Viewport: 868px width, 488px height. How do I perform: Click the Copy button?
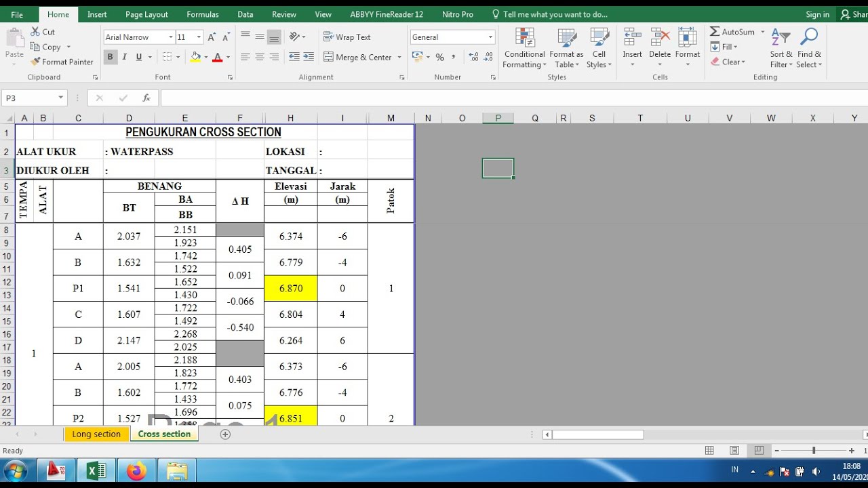pos(45,47)
